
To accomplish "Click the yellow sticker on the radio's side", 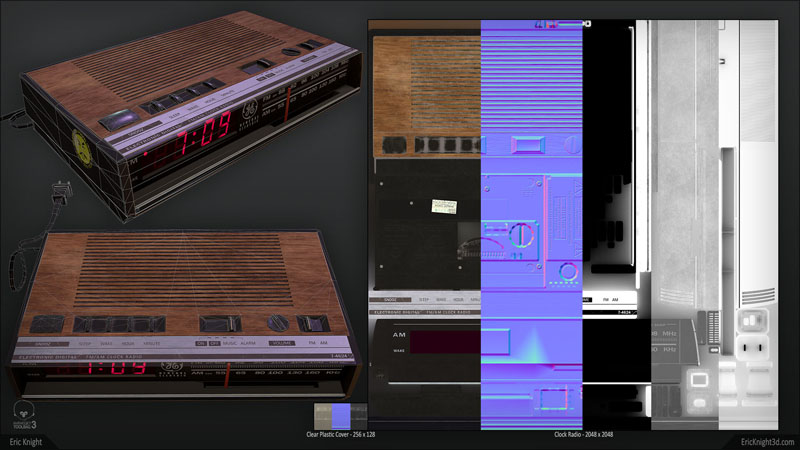I will coord(82,147).
